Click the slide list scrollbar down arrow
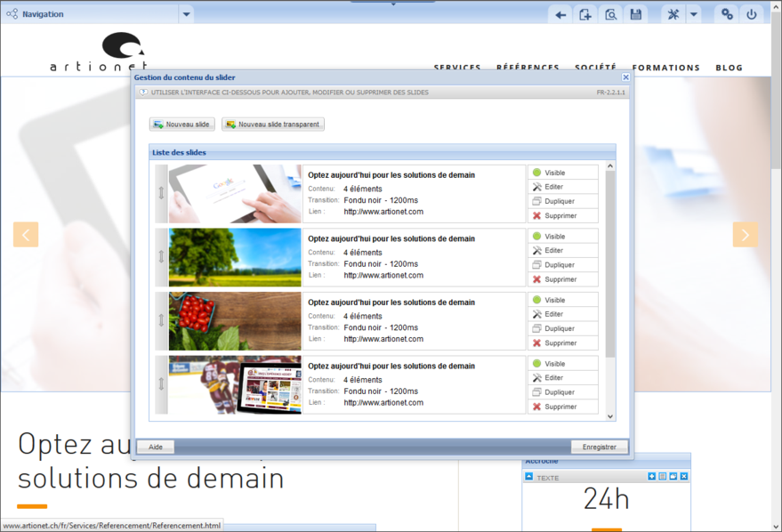 [610, 416]
